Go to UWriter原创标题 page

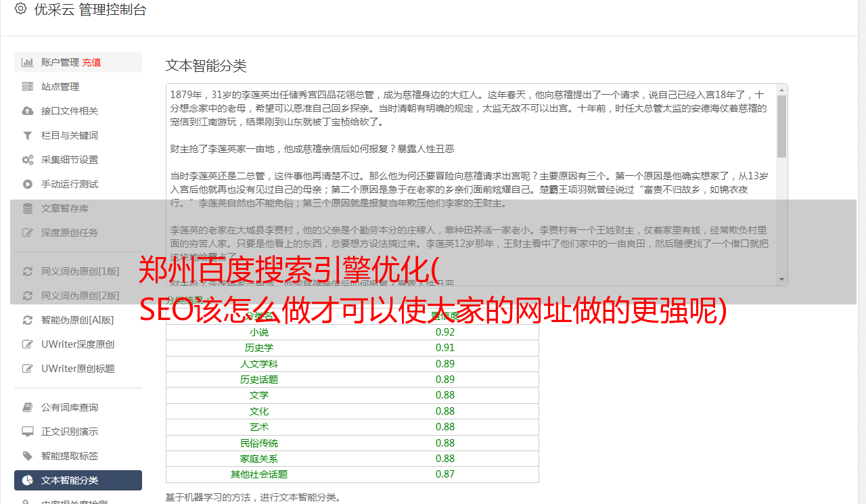tap(78, 369)
